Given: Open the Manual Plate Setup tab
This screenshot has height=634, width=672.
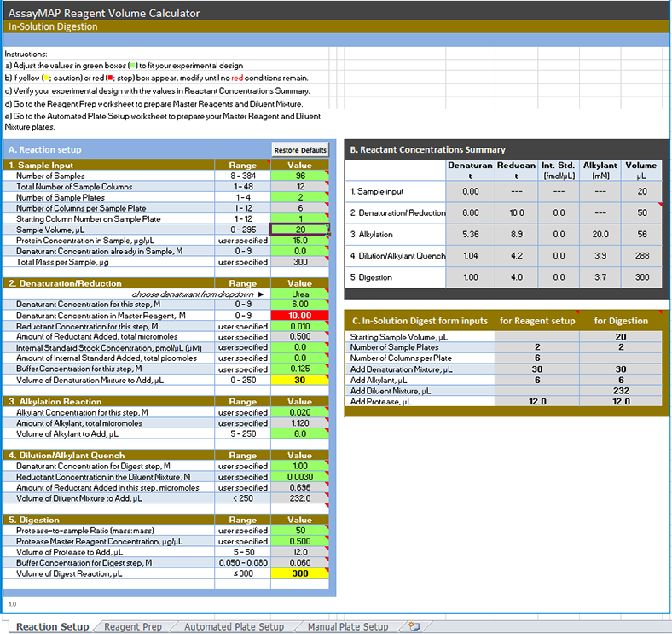Looking at the screenshot, I should click(x=348, y=626).
